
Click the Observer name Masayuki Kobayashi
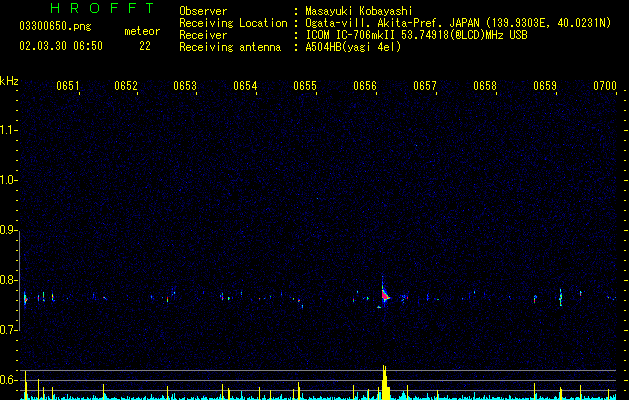(x=359, y=11)
